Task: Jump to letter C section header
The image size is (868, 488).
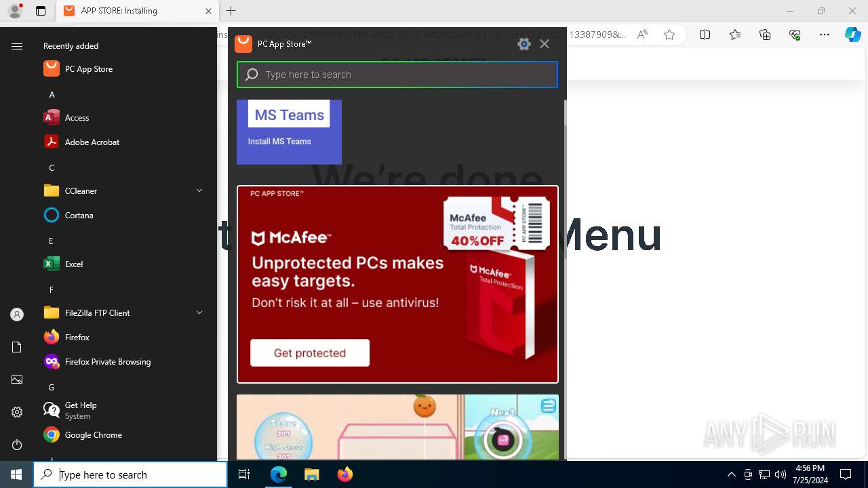Action: click(52, 168)
